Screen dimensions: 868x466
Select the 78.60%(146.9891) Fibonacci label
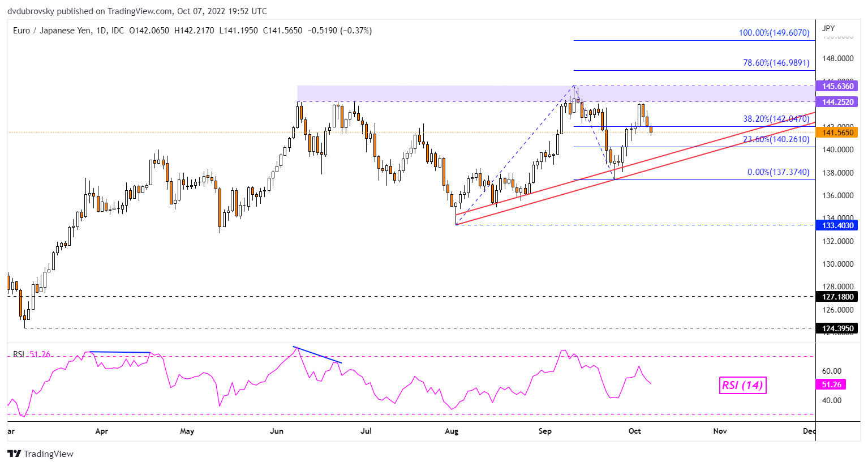[x=776, y=63]
